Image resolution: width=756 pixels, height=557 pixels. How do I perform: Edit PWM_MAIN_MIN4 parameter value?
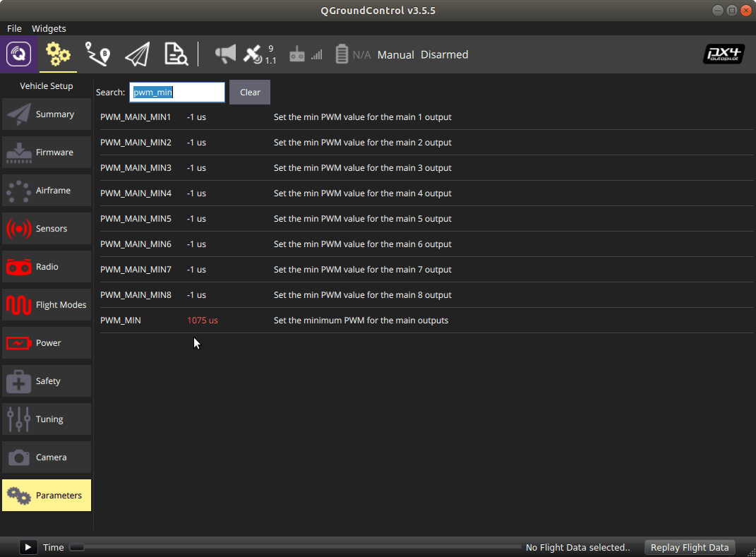pyautogui.click(x=196, y=193)
